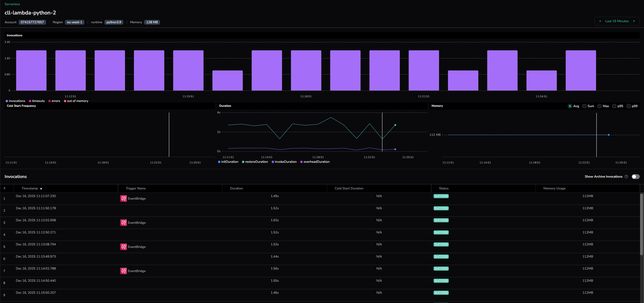This screenshot has height=303, width=644.
Task: Click the Duration column header
Action: 236,188
